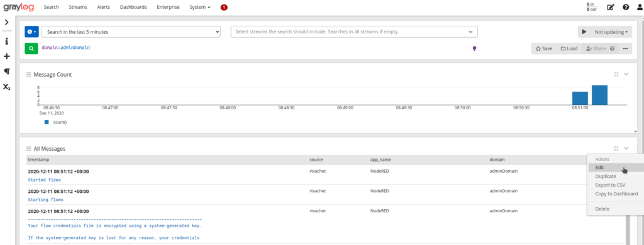Viewport: 644px width, 245px height.
Task: Focus the All Messages widget
Action: pyautogui.click(x=616, y=148)
